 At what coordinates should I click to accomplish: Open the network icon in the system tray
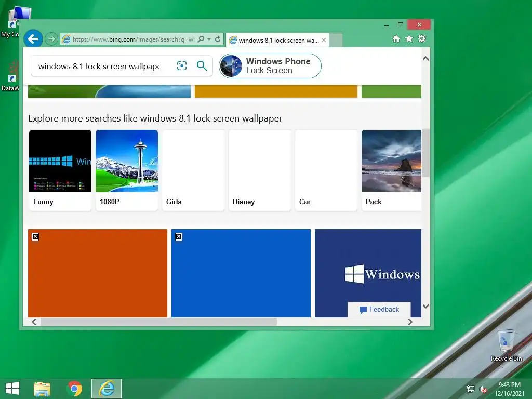pyautogui.click(x=471, y=389)
